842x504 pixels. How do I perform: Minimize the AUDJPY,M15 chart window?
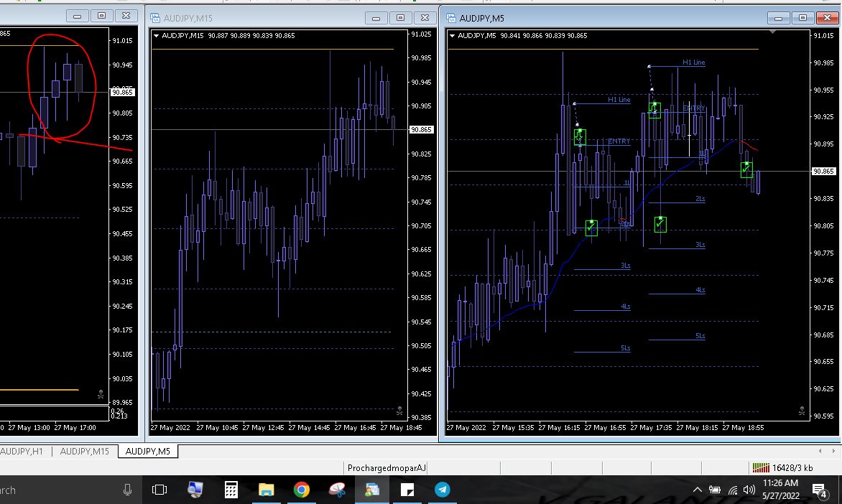pyautogui.click(x=376, y=18)
